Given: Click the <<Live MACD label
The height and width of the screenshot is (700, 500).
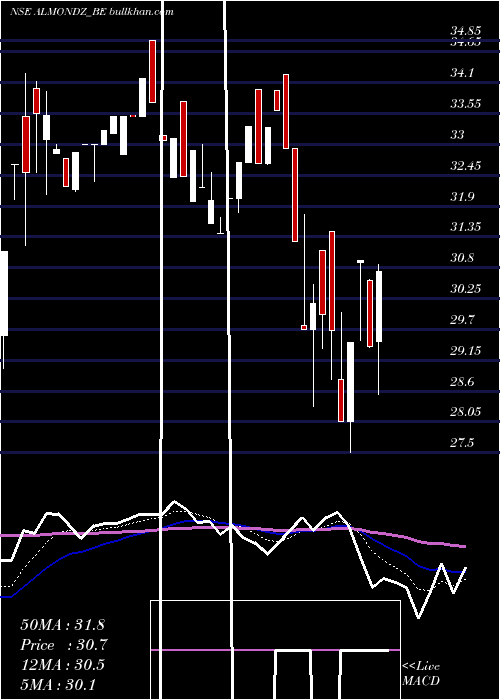Looking at the screenshot, I should point(421,673).
